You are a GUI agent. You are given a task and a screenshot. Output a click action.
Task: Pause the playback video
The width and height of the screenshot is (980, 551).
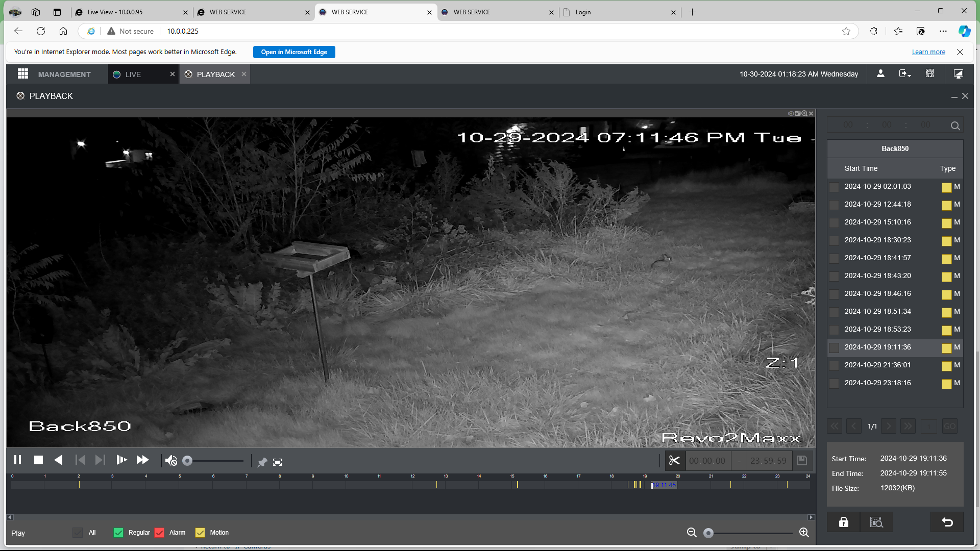coord(18,460)
